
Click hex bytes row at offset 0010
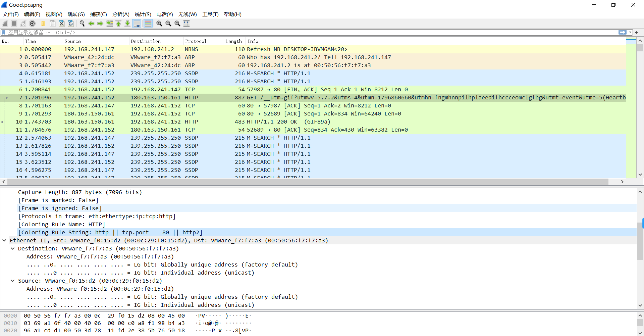(104, 323)
